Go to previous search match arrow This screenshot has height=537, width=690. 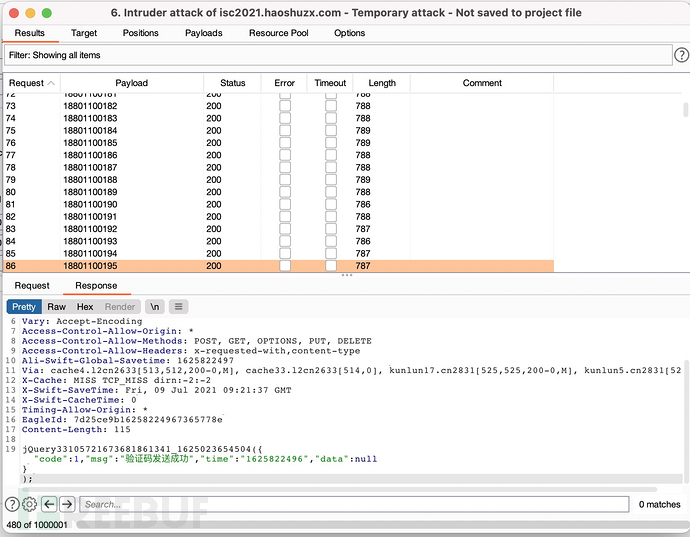[x=49, y=505]
